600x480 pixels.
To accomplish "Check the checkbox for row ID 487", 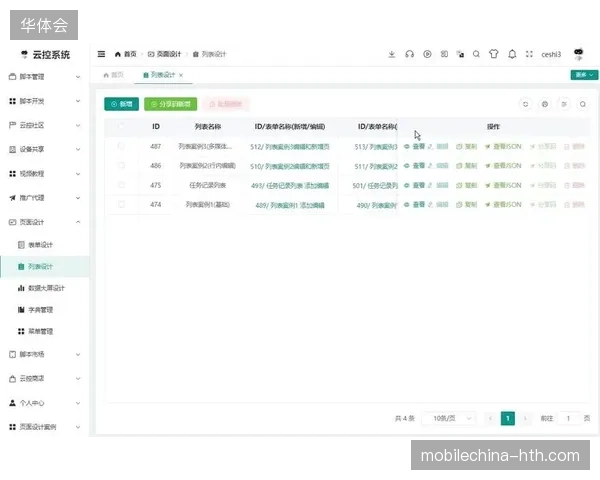I will tap(121, 146).
